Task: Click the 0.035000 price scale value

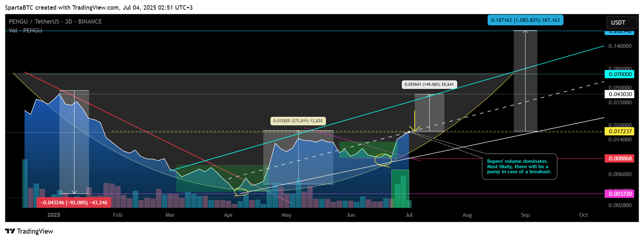Action: click(x=620, y=102)
